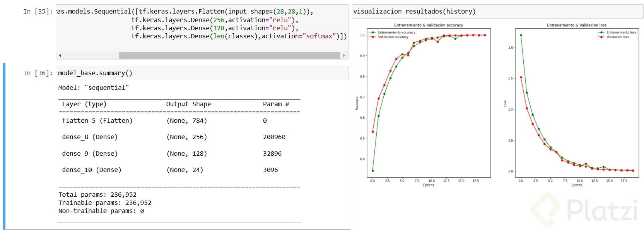Viewport: 644px width, 230px height.
Task: Click the accuracy training and validation plot
Action: point(429,103)
